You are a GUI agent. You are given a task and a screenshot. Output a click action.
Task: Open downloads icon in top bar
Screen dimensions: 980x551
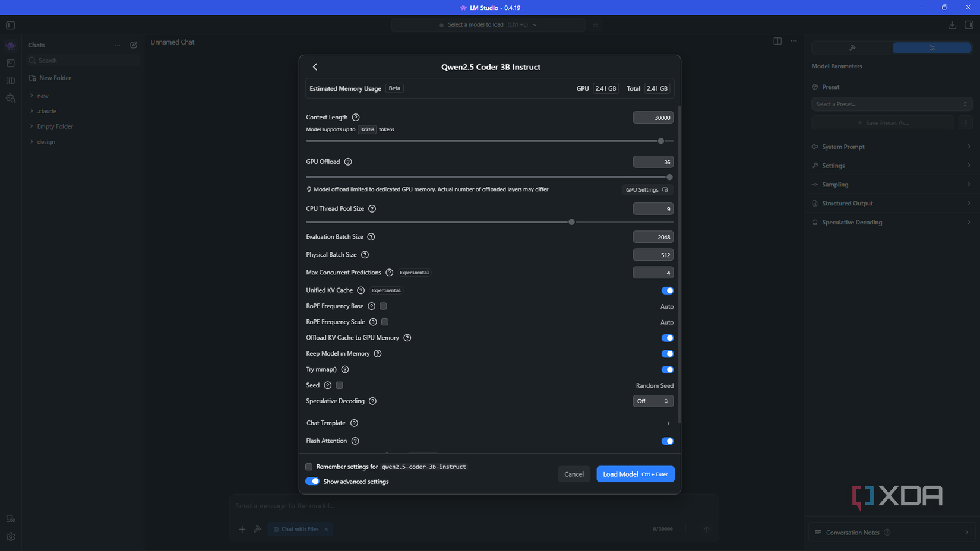[952, 25]
